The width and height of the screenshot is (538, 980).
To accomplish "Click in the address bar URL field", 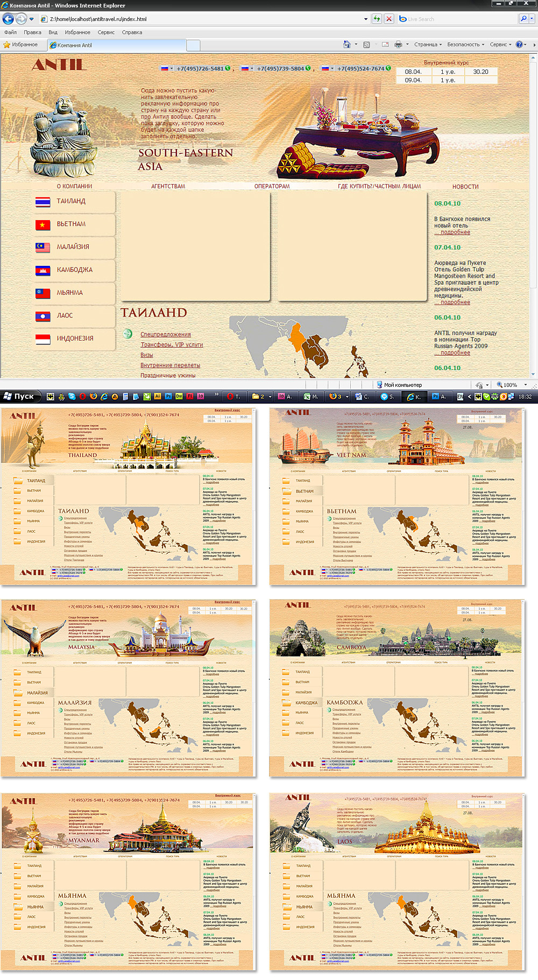I will [x=204, y=19].
